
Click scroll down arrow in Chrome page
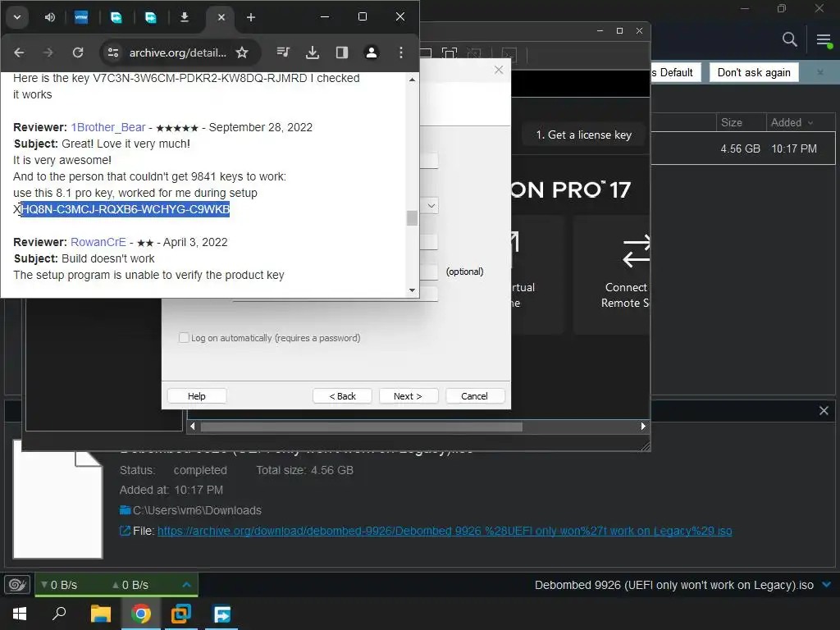tap(412, 290)
